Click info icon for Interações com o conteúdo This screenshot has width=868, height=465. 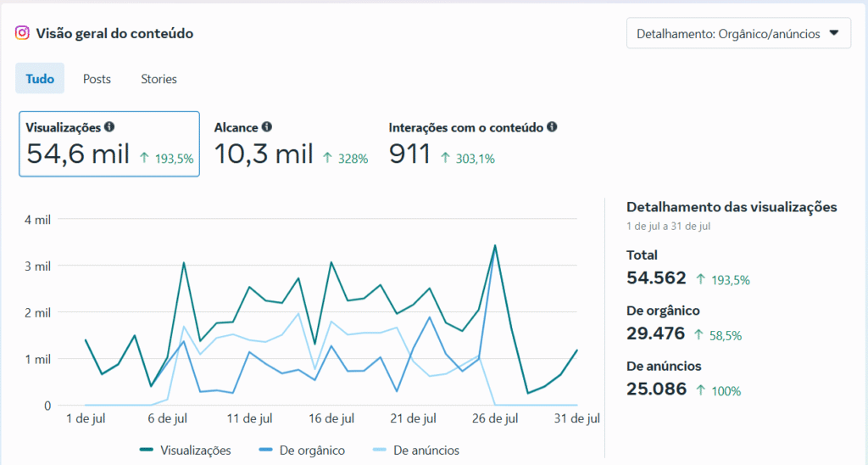tap(552, 127)
